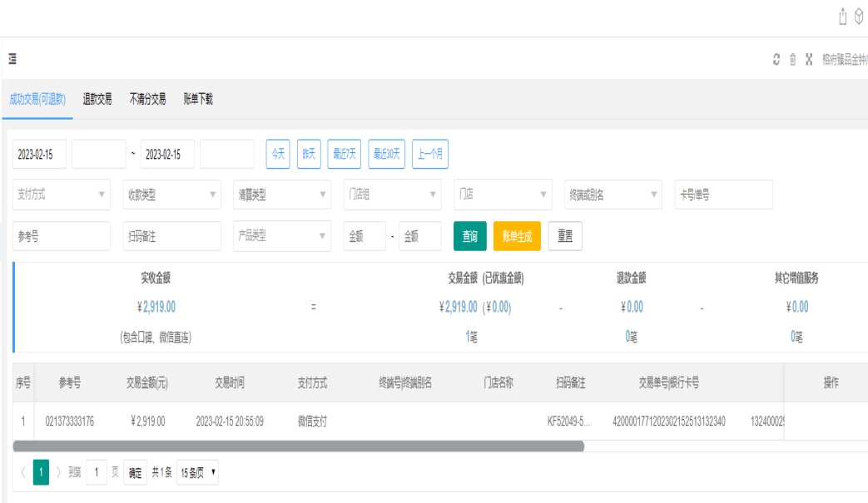The image size is (868, 503).
Task: Open the 15条/页 page size selector
Action: coord(198,473)
